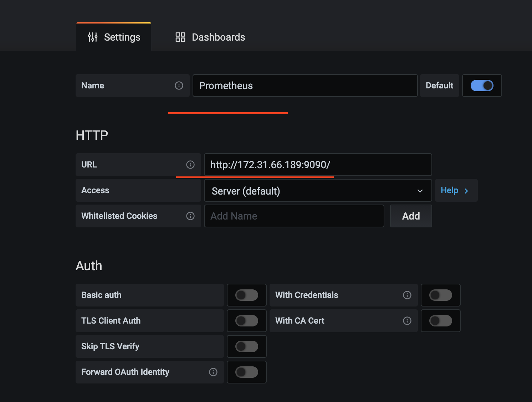Click the Prometheus name input field
Viewport: 532px width, 402px height.
(305, 86)
